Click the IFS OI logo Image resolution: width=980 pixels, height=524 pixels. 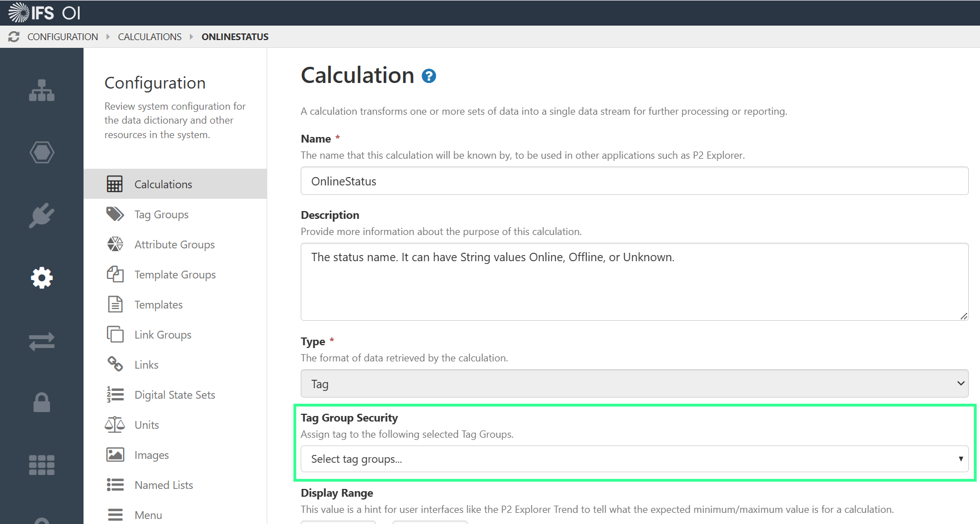point(45,12)
